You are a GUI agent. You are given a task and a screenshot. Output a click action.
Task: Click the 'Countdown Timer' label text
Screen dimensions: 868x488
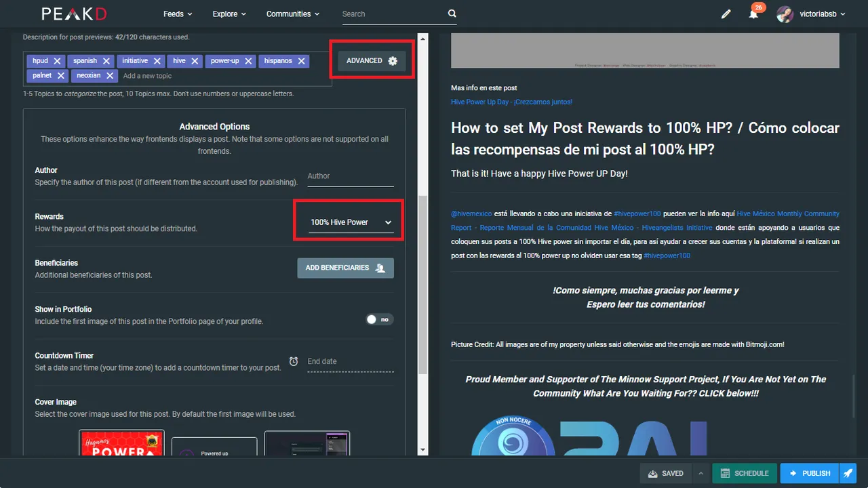(64, 356)
